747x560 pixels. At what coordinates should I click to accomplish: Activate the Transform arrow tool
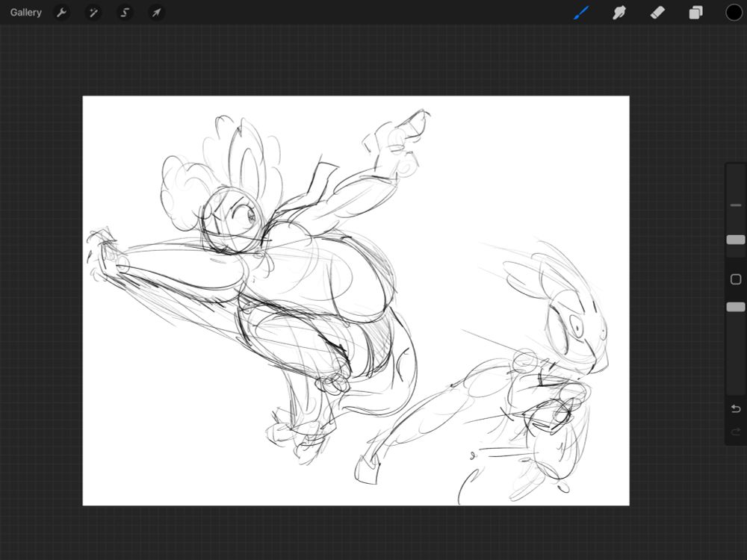pos(156,13)
